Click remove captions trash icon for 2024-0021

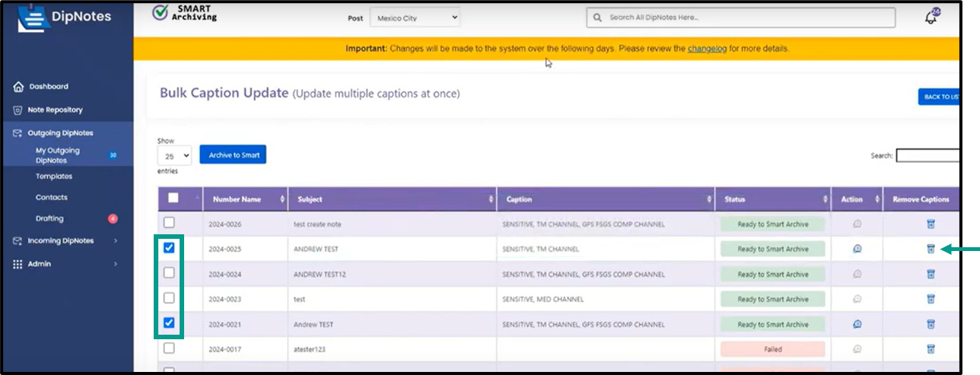click(x=931, y=324)
